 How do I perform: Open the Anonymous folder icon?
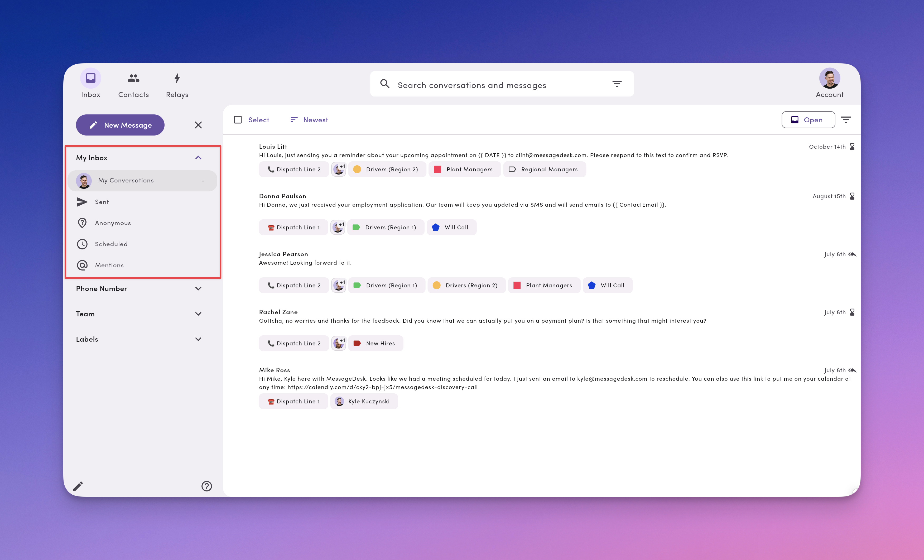pyautogui.click(x=82, y=223)
